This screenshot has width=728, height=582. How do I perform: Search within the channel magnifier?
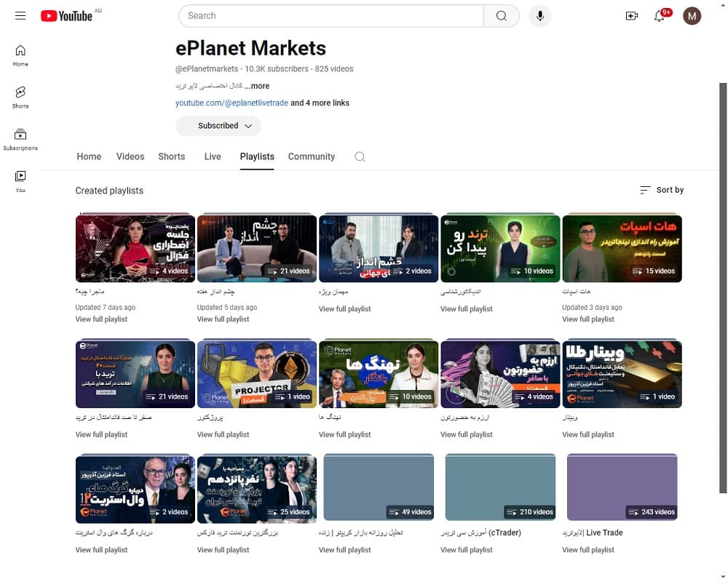pos(360,156)
